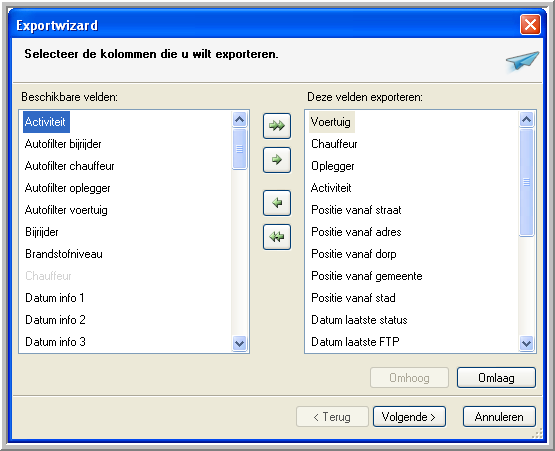Viewport: 555px width, 451px height.
Task: Click down arrow of export fields scrollbar
Action: coord(526,343)
